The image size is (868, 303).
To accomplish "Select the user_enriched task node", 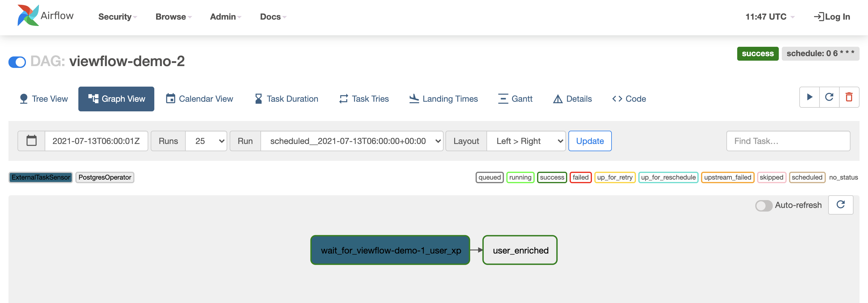I will [x=520, y=250].
